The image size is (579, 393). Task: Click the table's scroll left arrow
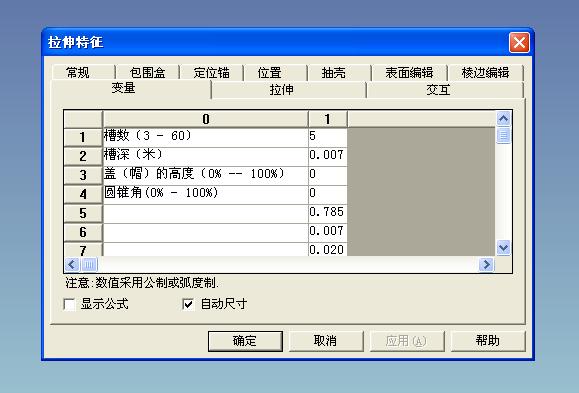[x=72, y=264]
